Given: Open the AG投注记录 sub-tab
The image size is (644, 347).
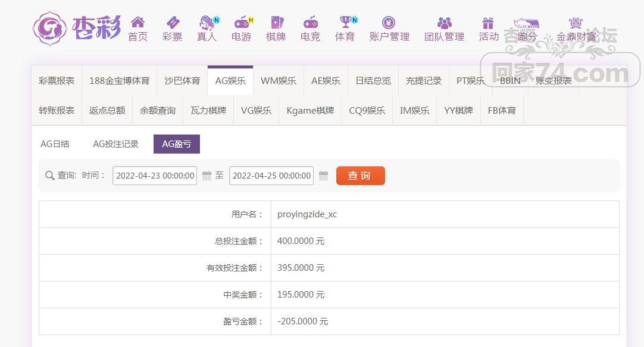Looking at the screenshot, I should 115,144.
